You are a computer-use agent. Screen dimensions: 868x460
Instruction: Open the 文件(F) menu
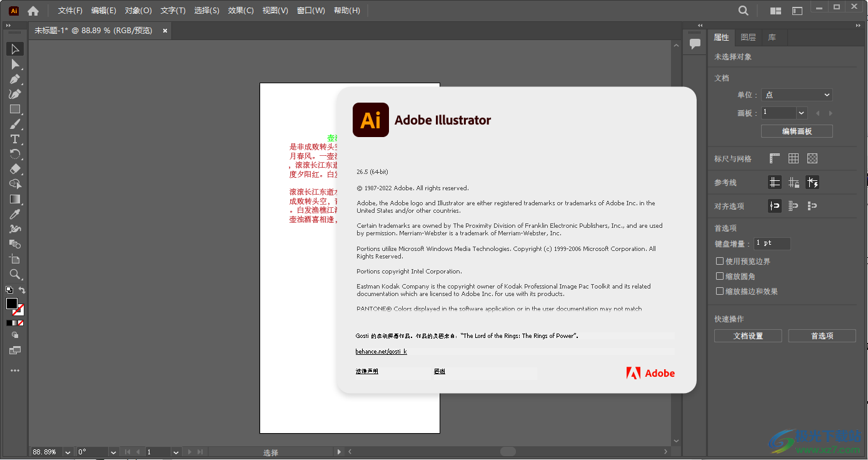pyautogui.click(x=70, y=11)
